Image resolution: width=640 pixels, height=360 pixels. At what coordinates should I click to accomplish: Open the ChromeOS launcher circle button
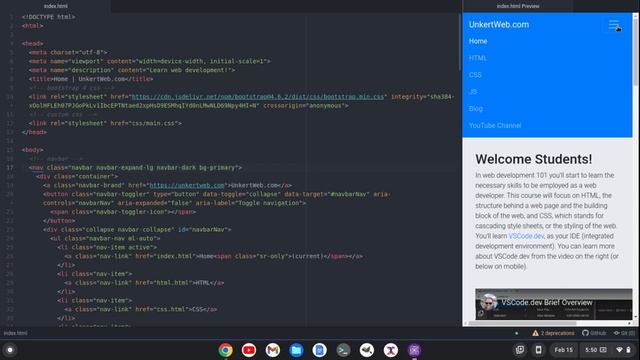pos(10,350)
